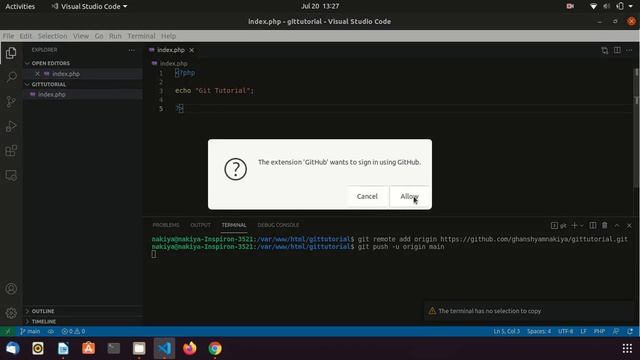
Task: Open the Run and Debug view
Action: pyautogui.click(x=11, y=126)
